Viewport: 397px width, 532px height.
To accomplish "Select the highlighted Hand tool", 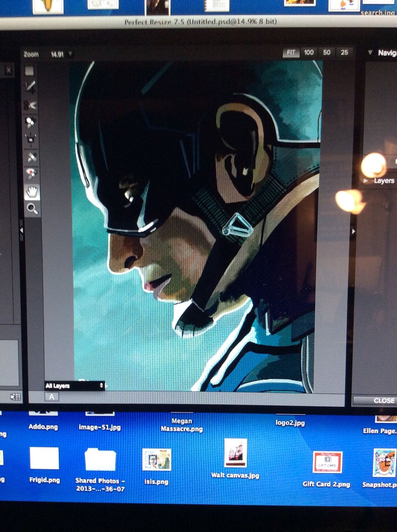I will point(31,192).
